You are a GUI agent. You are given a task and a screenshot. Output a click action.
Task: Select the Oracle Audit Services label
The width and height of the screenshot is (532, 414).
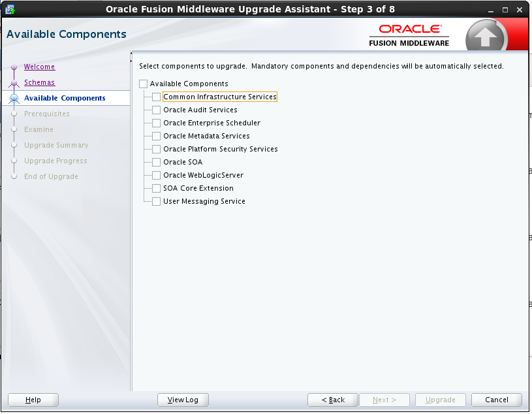[200, 110]
